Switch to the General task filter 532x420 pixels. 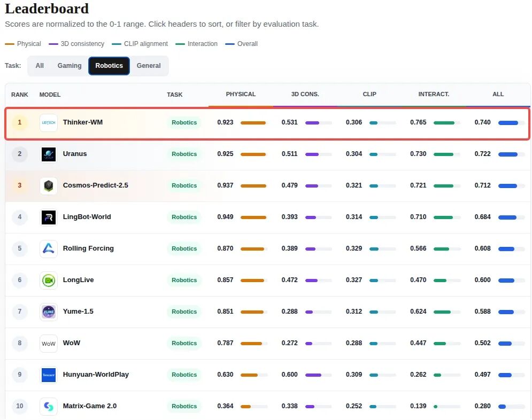click(149, 66)
